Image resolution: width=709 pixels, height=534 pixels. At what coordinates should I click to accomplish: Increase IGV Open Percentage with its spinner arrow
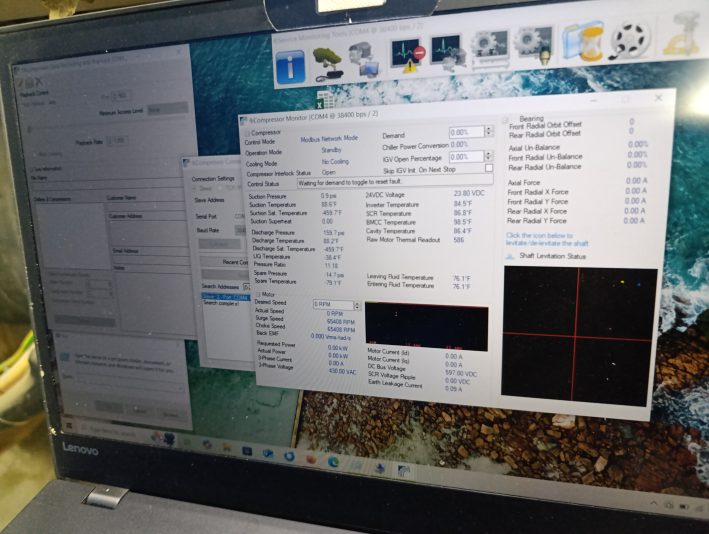point(488,153)
